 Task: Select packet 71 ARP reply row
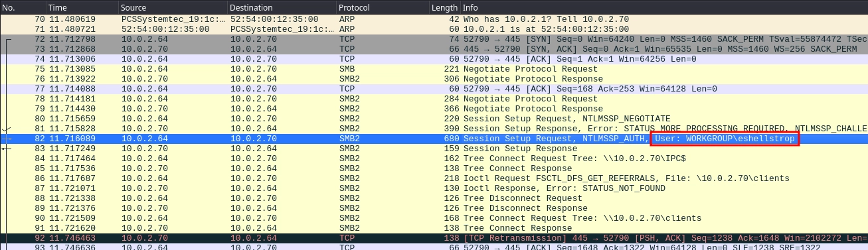[434, 29]
